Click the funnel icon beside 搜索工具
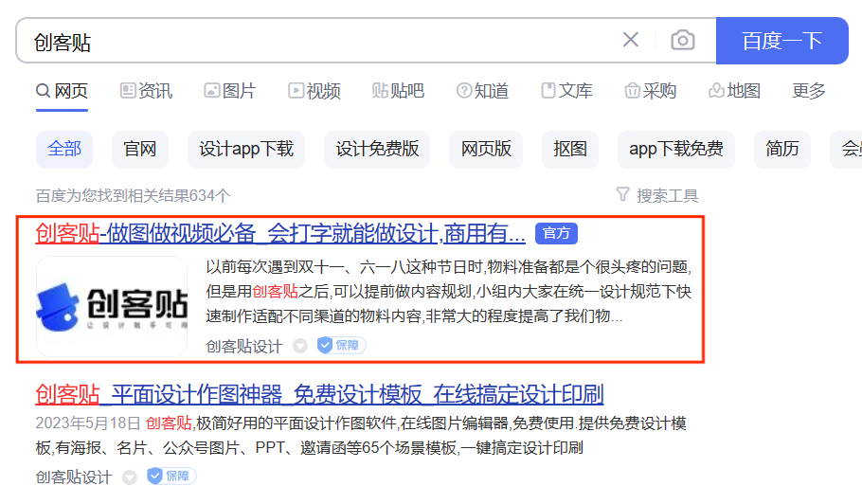This screenshot has height=504, width=862. pyautogui.click(x=622, y=194)
